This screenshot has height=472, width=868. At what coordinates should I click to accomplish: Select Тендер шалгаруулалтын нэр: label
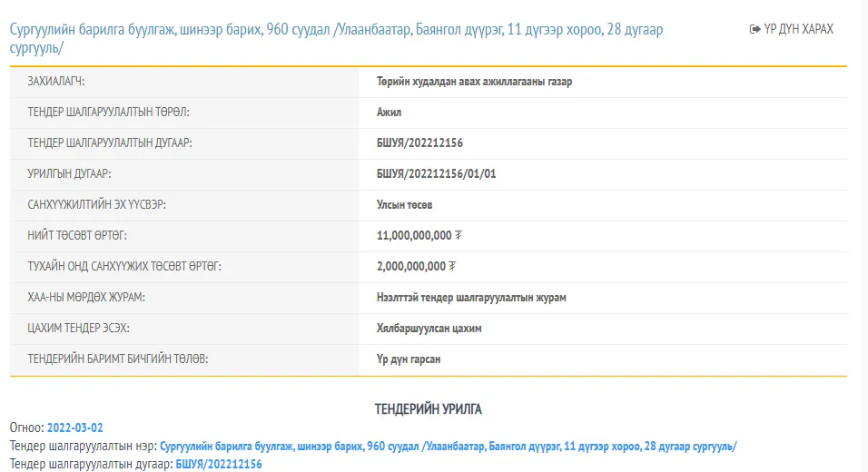tap(84, 446)
